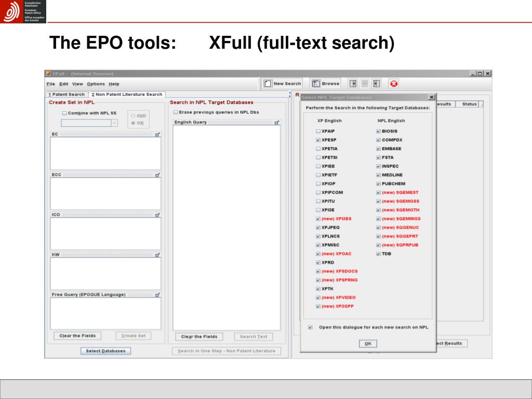Check the XPIPCOM database checkbox
This screenshot has width=532, height=399.
tap(318, 192)
